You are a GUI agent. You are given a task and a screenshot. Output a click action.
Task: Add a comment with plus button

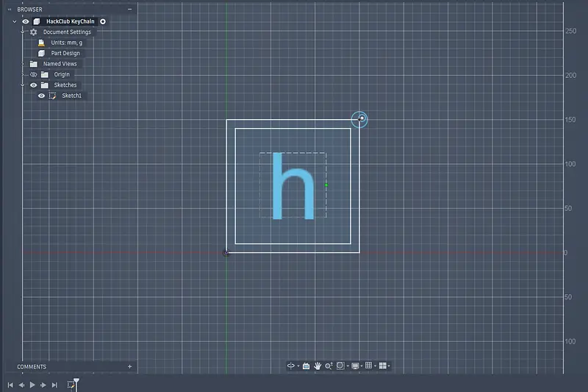(x=129, y=366)
